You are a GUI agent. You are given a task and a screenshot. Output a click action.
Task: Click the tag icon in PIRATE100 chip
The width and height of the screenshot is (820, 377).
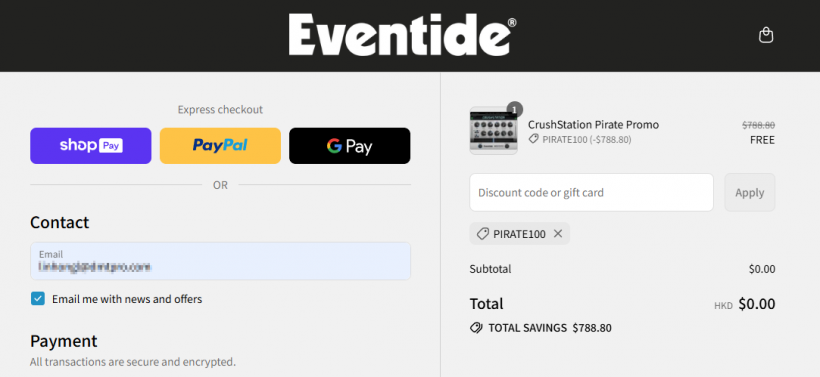click(483, 234)
